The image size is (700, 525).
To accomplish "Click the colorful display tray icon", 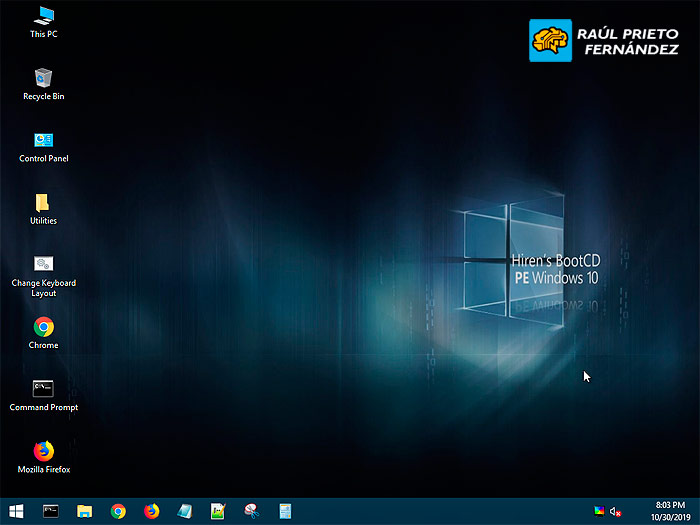I will (x=599, y=511).
